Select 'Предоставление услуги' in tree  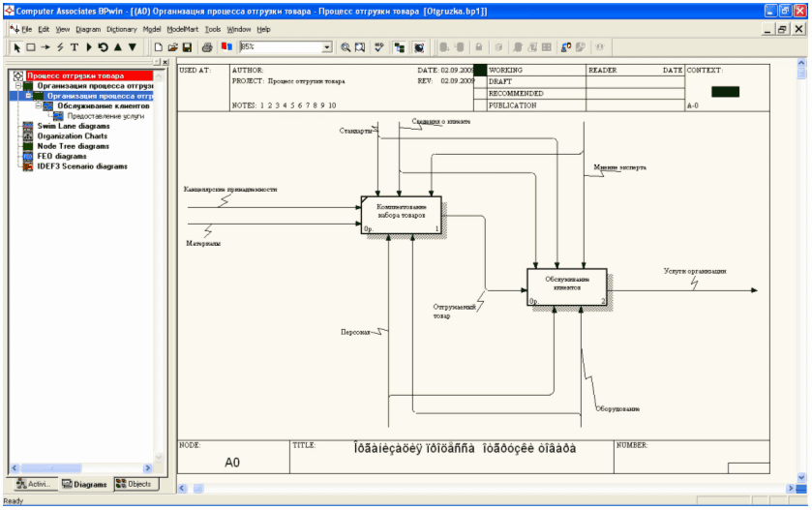click(x=105, y=116)
